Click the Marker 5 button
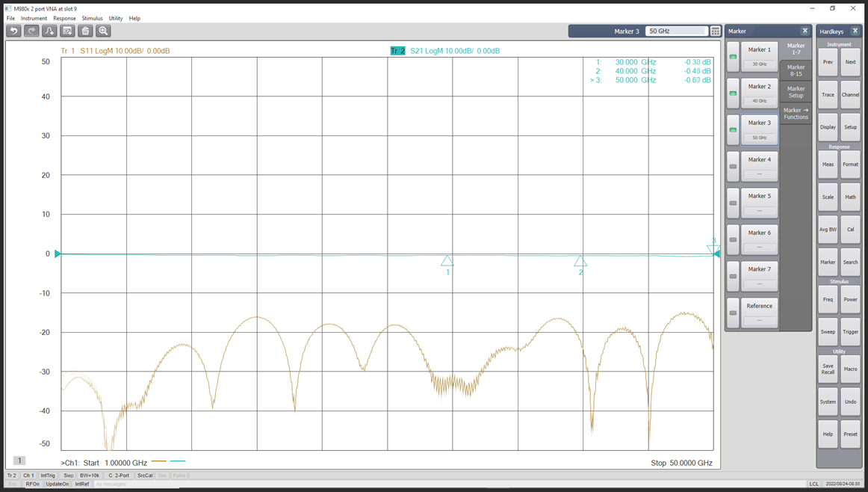 click(760, 203)
